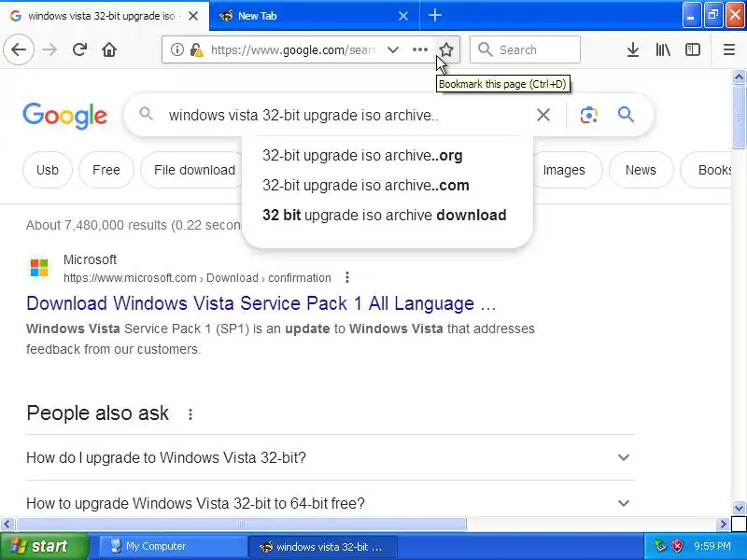Switch to News results
This screenshot has width=747, height=560.
tap(641, 170)
